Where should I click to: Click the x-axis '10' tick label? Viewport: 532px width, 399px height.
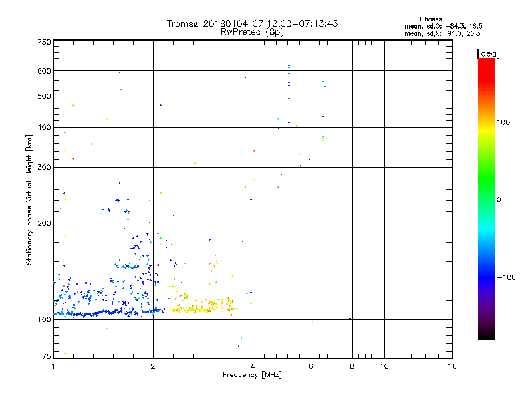[x=384, y=366]
